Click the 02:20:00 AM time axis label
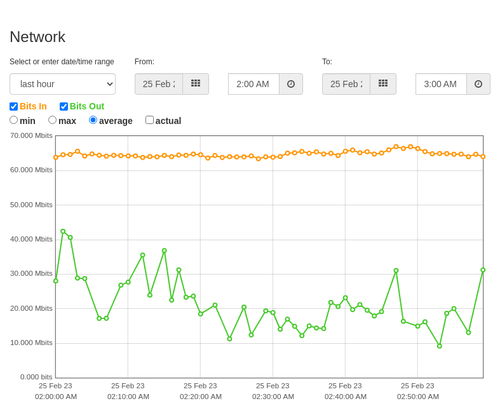 point(201,397)
